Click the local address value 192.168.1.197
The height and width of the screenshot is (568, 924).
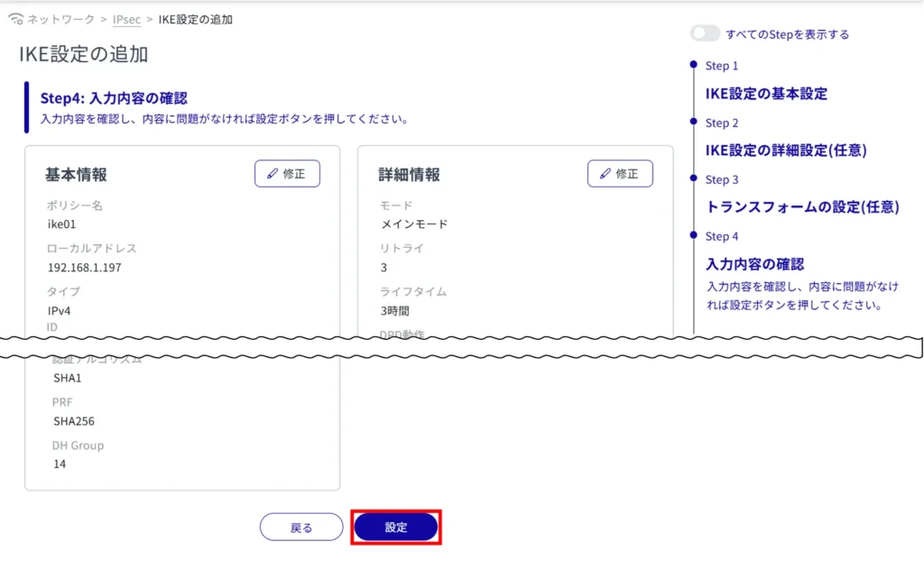click(84, 267)
